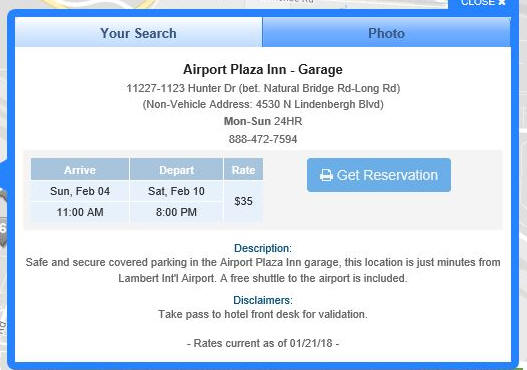Click the printer icon on Get Reservation
This screenshot has height=370, width=527.
tap(326, 175)
